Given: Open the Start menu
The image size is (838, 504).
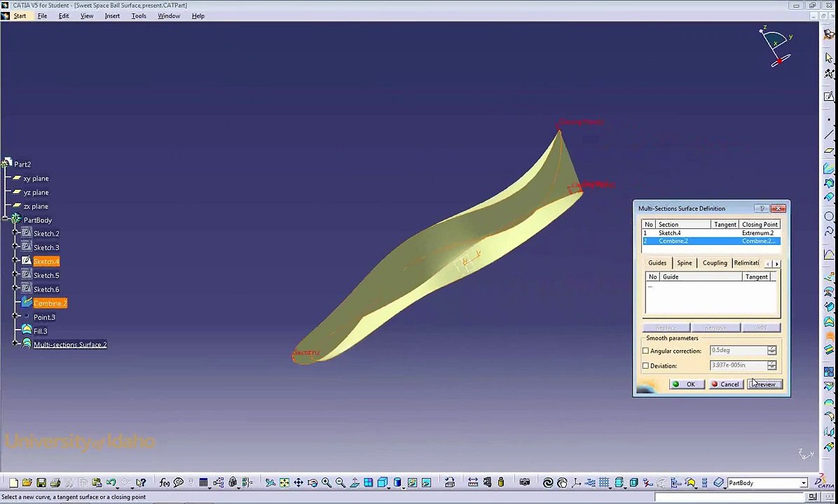Looking at the screenshot, I should click(x=20, y=16).
